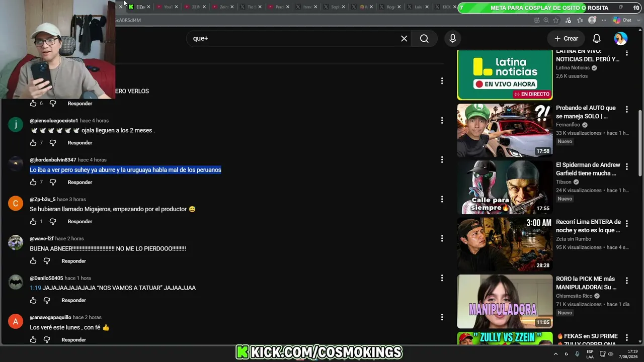Open more options for Fernanfloo's video

tap(627, 110)
